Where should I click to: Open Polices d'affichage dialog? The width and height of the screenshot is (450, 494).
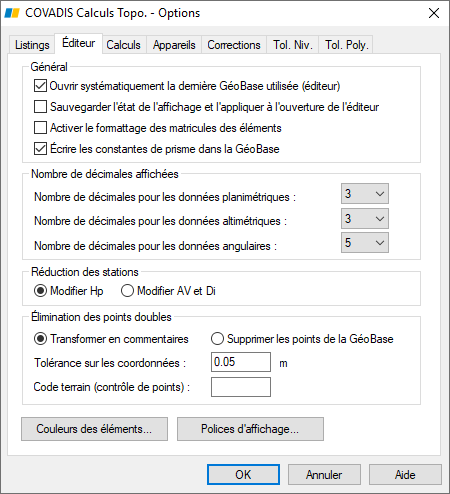250,429
